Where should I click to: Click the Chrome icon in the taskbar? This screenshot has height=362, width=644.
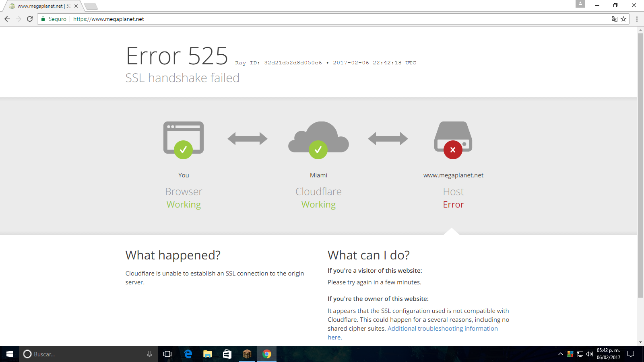(x=266, y=354)
